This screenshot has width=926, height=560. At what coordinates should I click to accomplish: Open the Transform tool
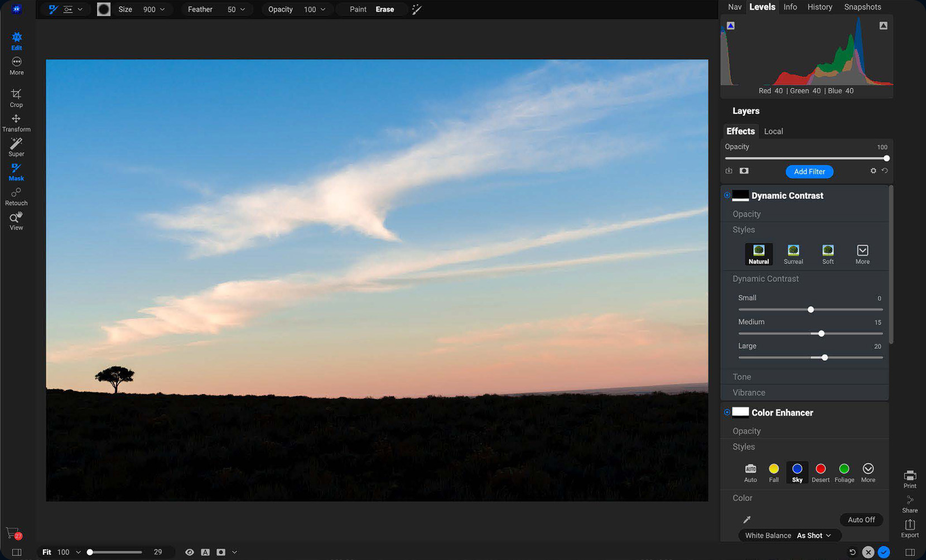[16, 122]
